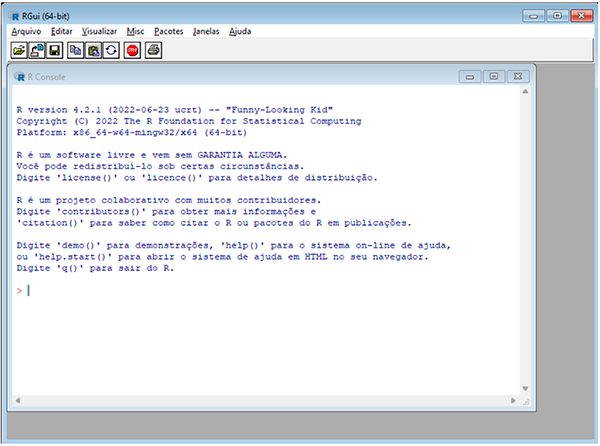Click the 'Platform: x86_64-w64-mingw32/x64' line

132,133
